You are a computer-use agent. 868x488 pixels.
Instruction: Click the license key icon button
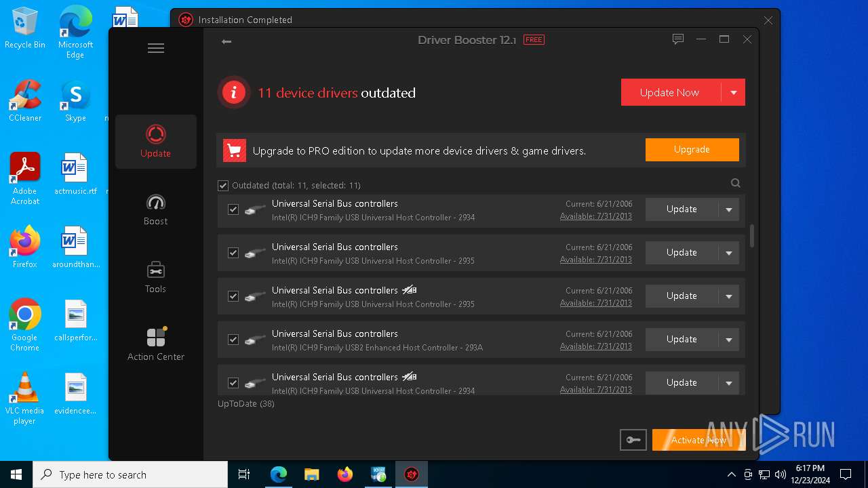click(x=633, y=440)
